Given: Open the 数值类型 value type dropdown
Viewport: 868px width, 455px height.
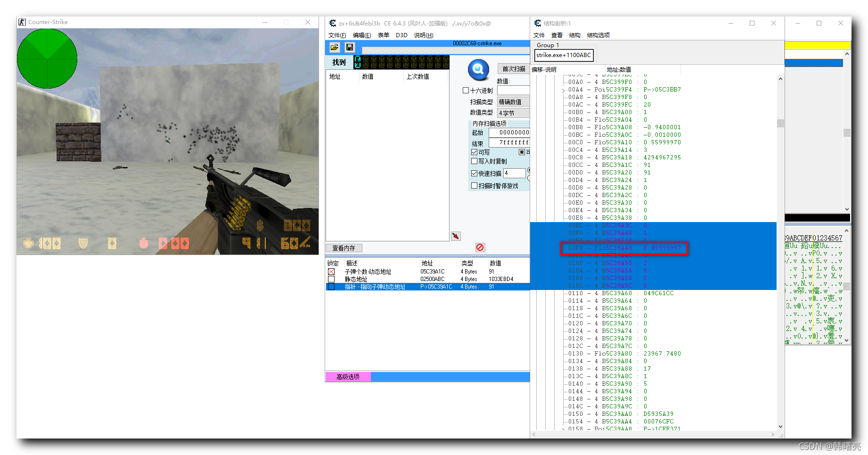Looking at the screenshot, I should click(x=513, y=113).
